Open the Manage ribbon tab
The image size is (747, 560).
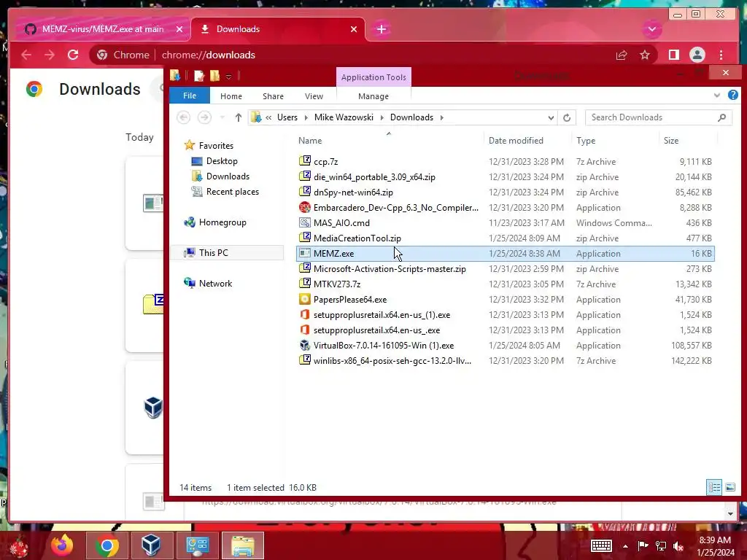pyautogui.click(x=373, y=96)
